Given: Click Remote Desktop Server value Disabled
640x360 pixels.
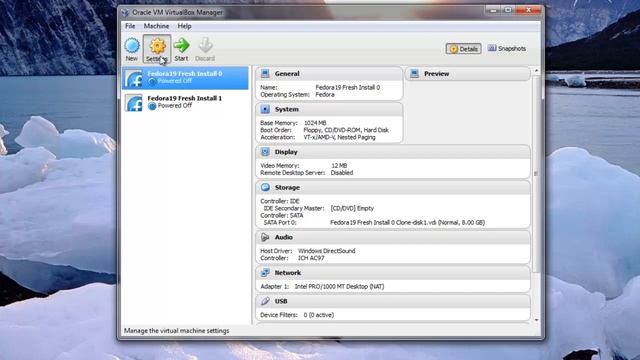Looking at the screenshot, I should (342, 173).
